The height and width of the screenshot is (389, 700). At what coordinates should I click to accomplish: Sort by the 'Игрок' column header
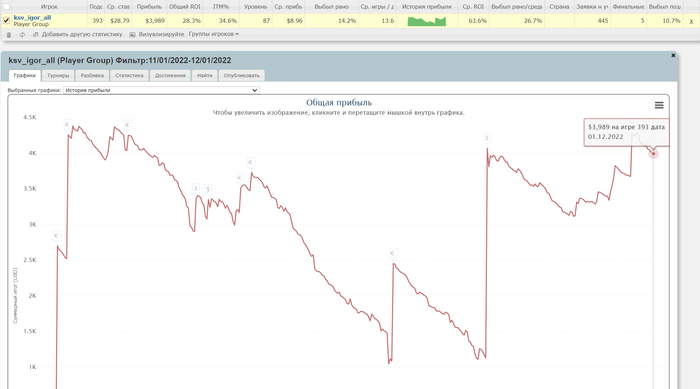click(x=49, y=7)
